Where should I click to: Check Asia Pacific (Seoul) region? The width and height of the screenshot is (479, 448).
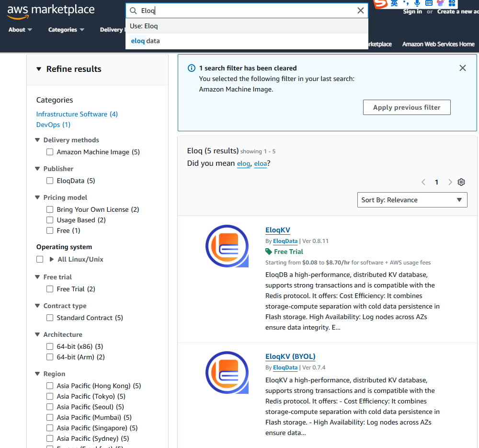tap(50, 407)
